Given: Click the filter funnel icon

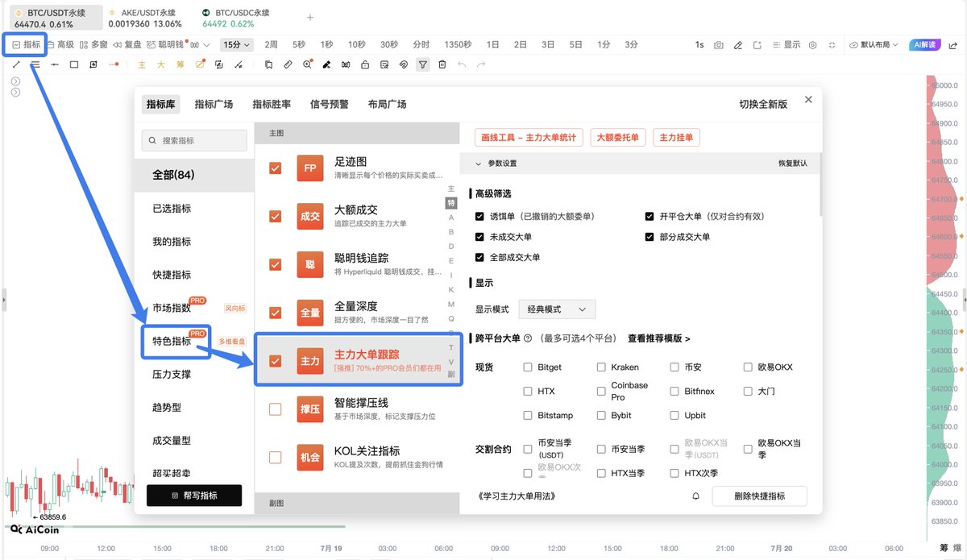Looking at the screenshot, I should [x=423, y=64].
